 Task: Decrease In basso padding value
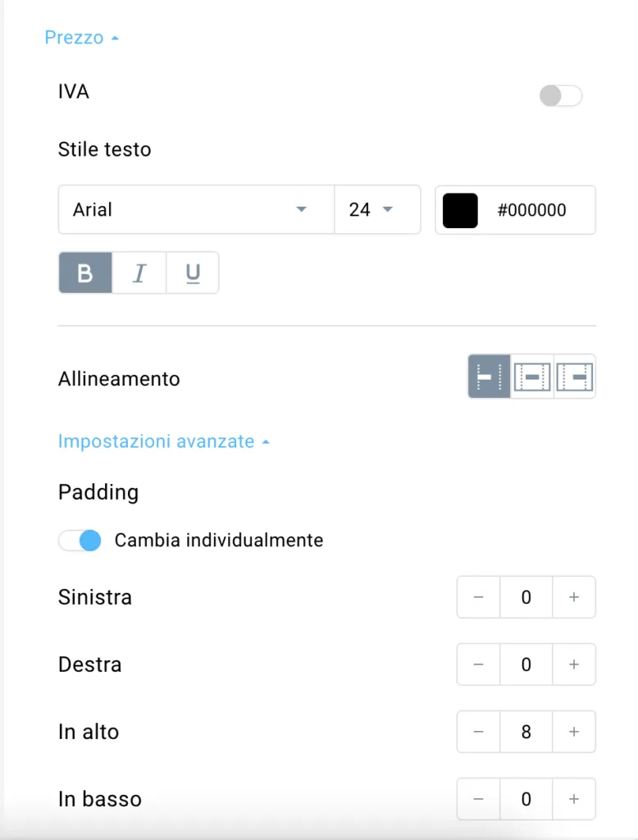click(478, 799)
